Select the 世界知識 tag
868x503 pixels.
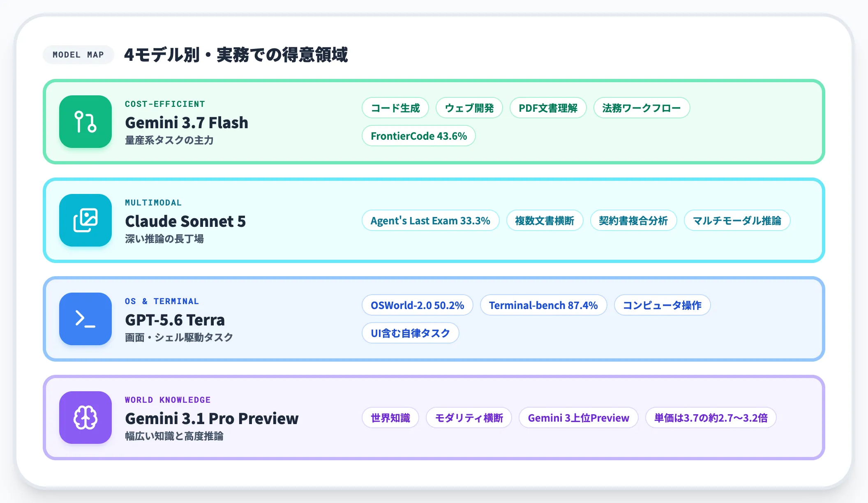(390, 418)
